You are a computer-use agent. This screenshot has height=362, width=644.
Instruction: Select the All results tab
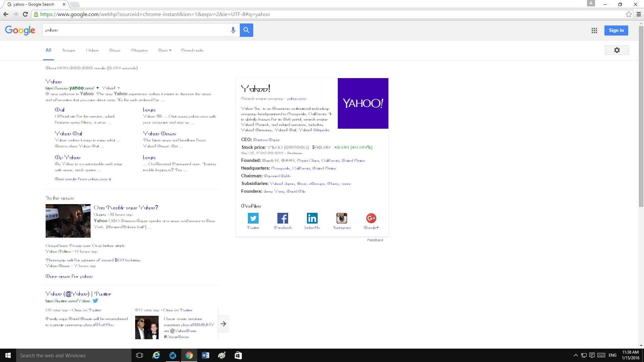click(x=48, y=50)
